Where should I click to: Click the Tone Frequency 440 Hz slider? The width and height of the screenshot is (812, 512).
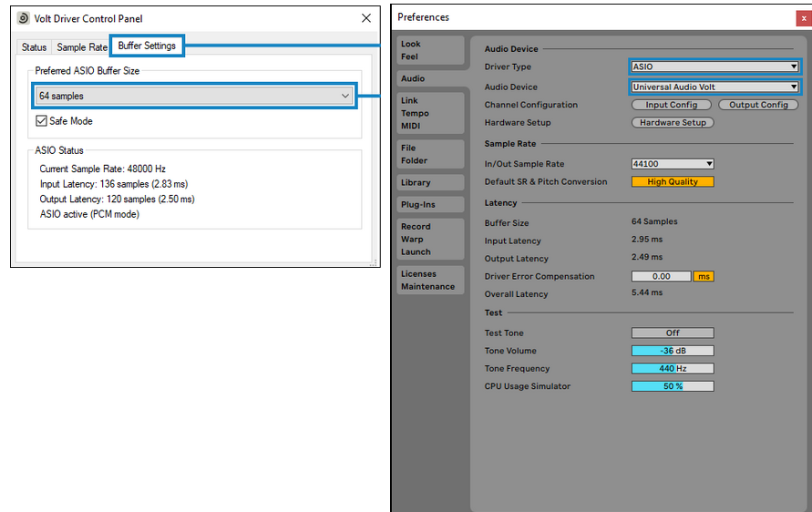tap(673, 368)
